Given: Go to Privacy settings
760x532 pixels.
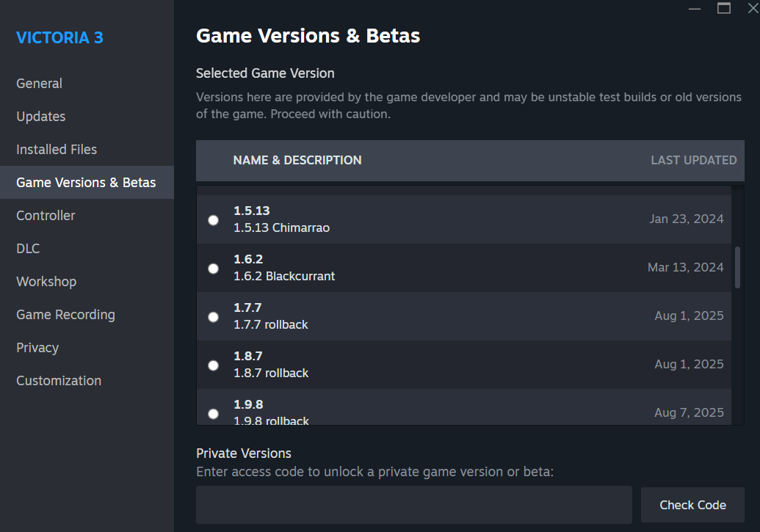Looking at the screenshot, I should (x=87, y=347).
